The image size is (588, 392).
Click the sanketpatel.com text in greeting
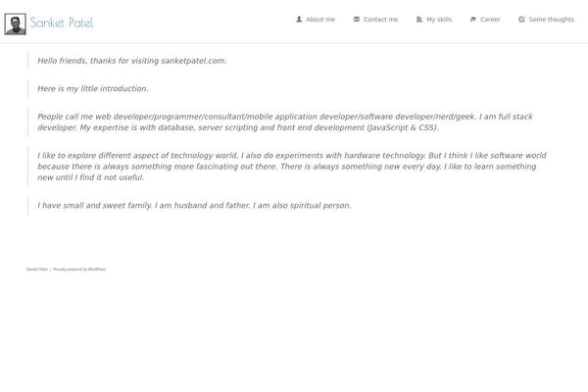coord(194,61)
